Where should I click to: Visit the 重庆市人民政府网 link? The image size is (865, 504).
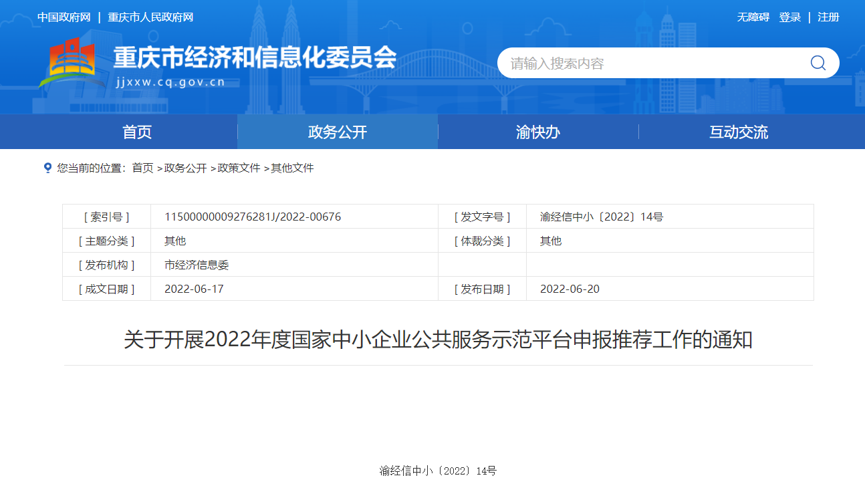150,17
